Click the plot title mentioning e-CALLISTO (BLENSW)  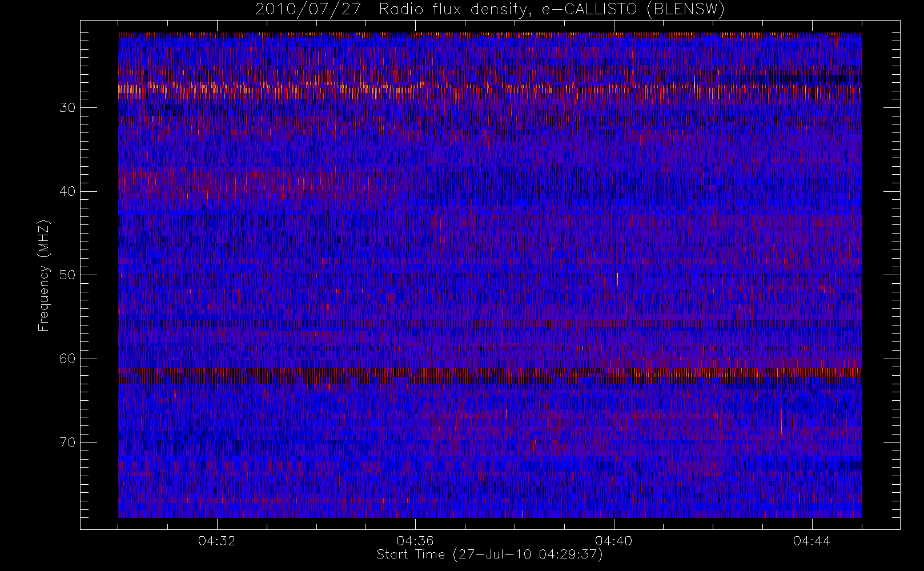pos(490,10)
